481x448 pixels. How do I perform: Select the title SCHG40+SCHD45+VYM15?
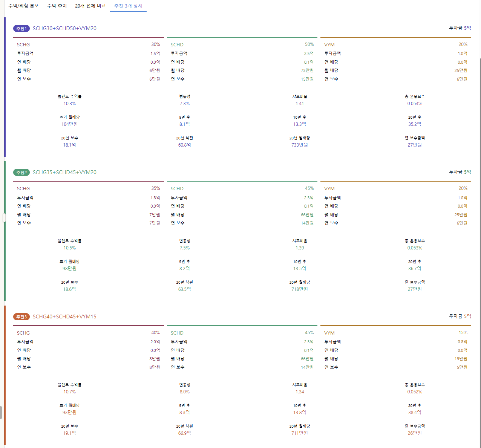click(x=64, y=317)
